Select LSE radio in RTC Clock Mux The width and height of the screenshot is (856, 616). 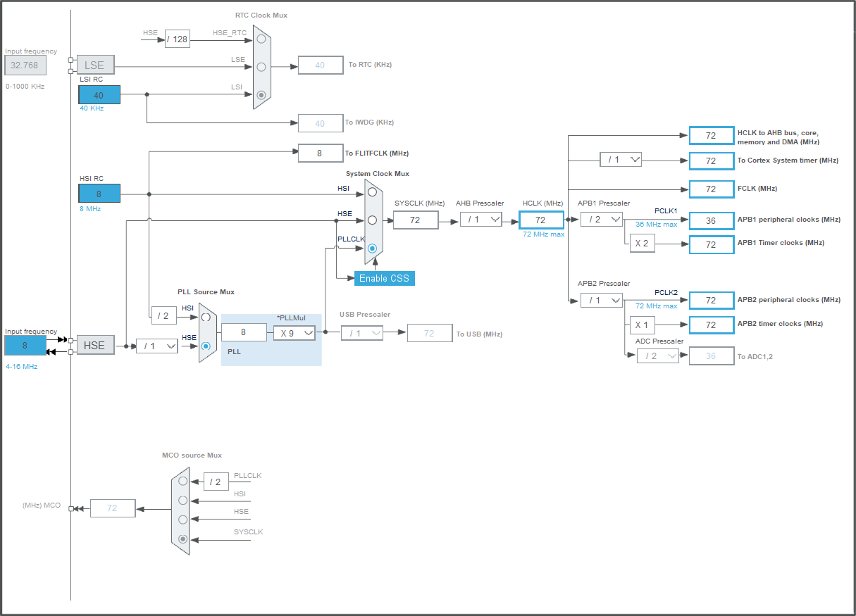[x=261, y=67]
